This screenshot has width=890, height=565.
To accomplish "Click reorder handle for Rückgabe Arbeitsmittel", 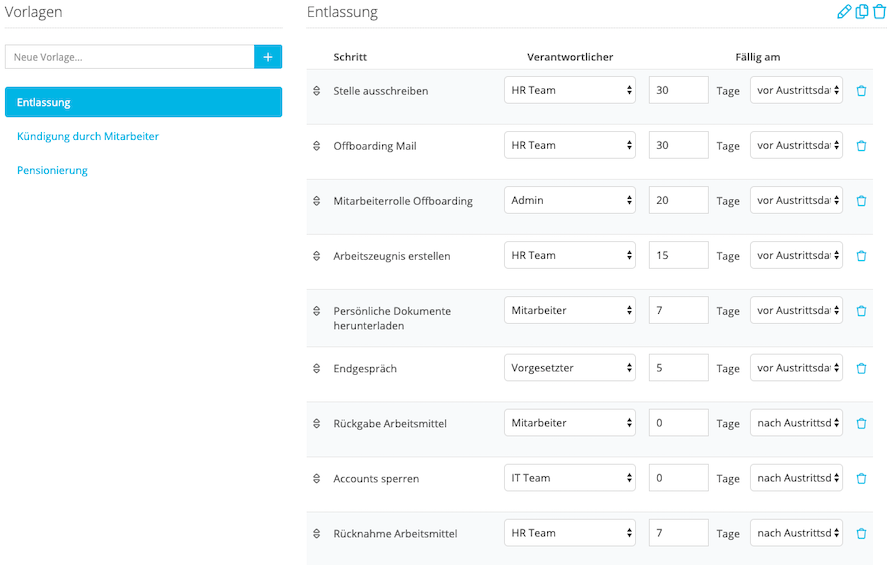I will (x=317, y=424).
